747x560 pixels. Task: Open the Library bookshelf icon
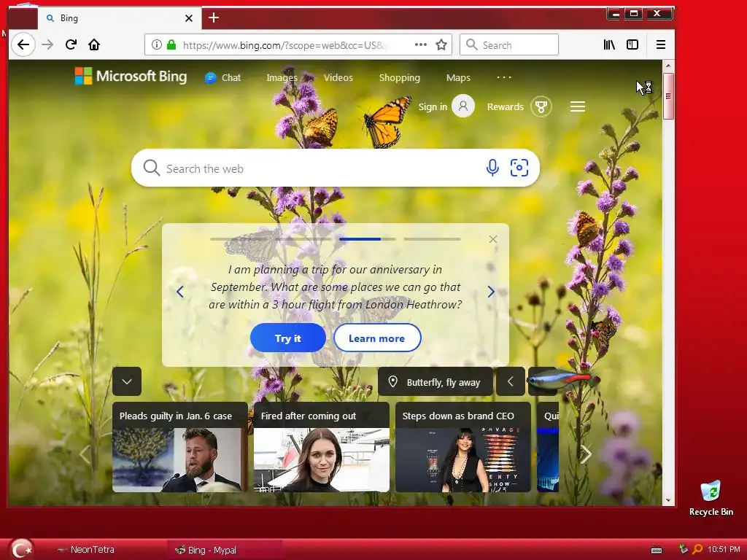click(x=609, y=44)
